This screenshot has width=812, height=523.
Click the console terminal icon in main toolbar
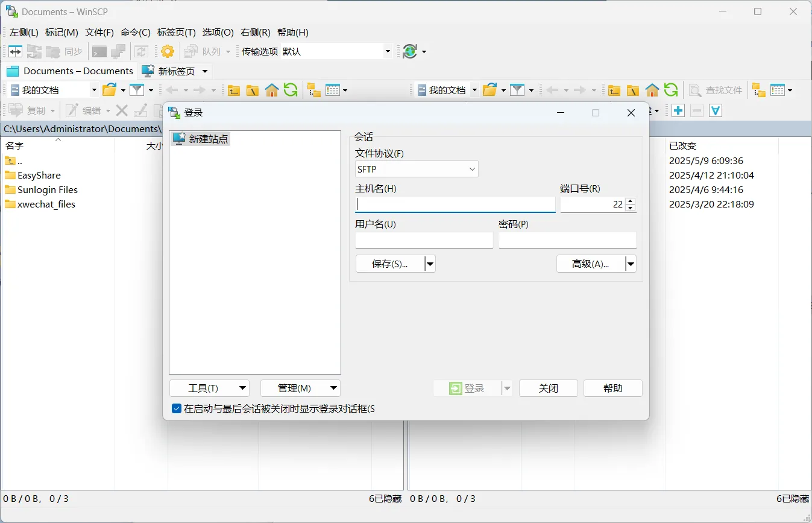[99, 51]
